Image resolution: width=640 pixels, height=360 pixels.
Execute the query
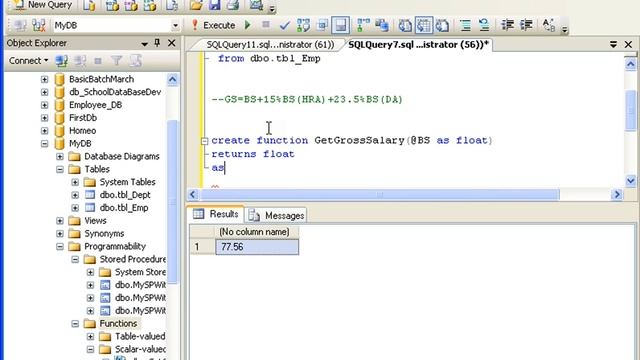click(x=213, y=25)
